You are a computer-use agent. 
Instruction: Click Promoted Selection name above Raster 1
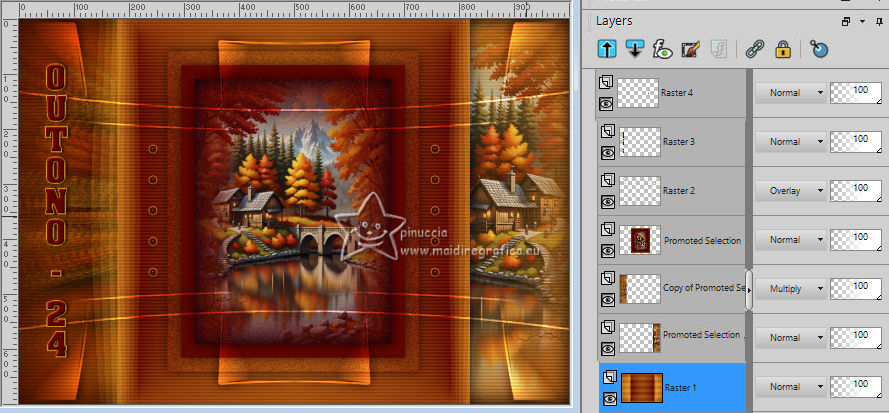(702, 335)
